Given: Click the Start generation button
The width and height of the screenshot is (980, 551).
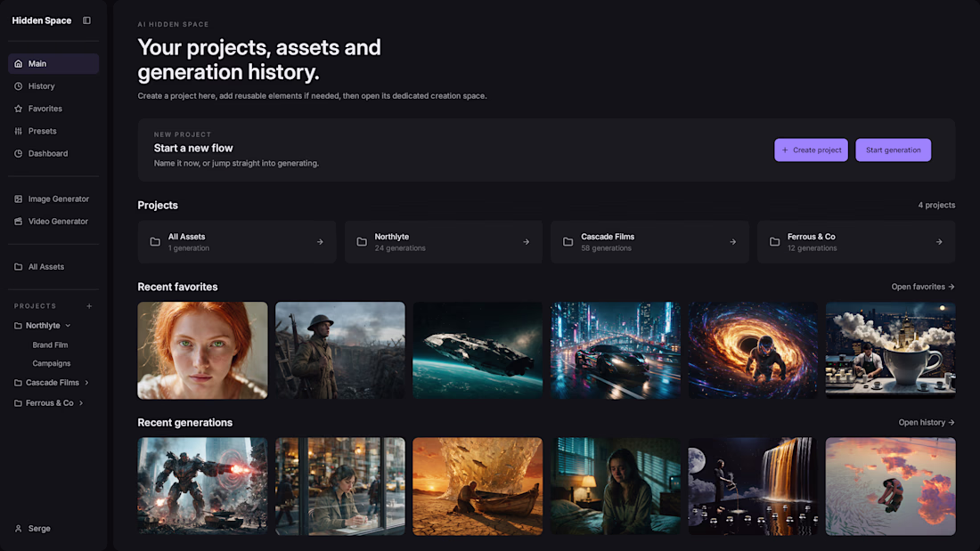Looking at the screenshot, I should point(893,150).
